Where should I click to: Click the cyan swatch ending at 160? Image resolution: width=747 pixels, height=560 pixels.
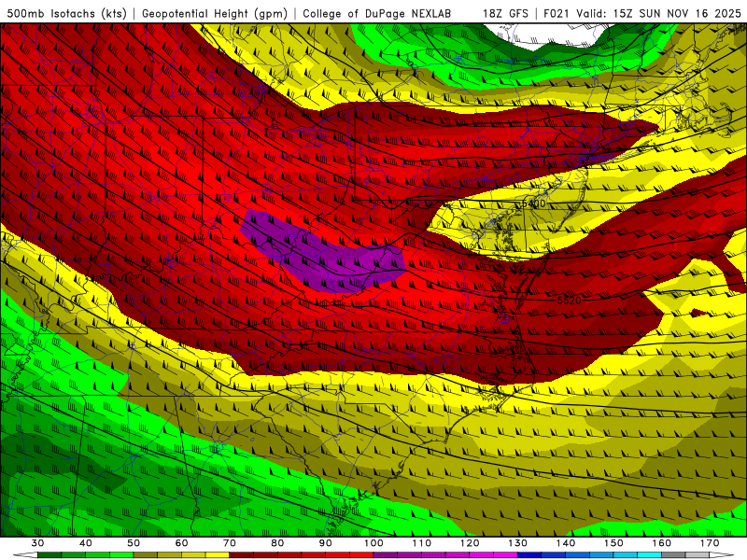pos(649,554)
